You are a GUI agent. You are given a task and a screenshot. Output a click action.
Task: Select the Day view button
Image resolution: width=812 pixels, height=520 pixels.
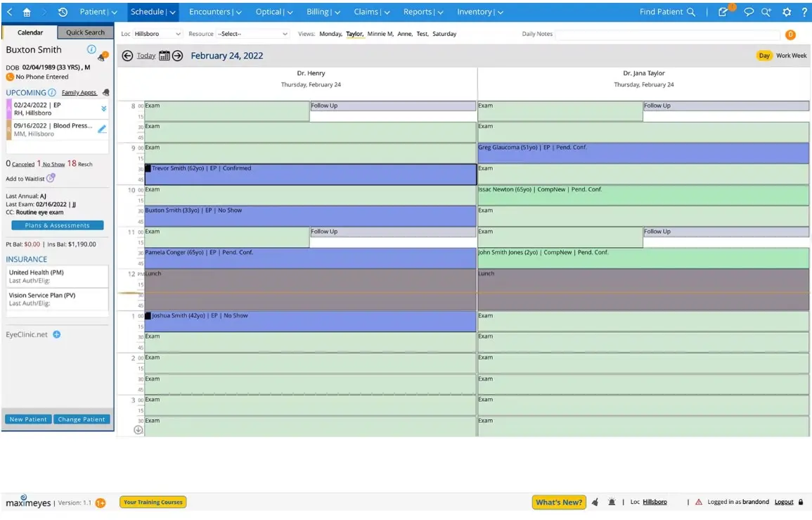coord(764,54)
